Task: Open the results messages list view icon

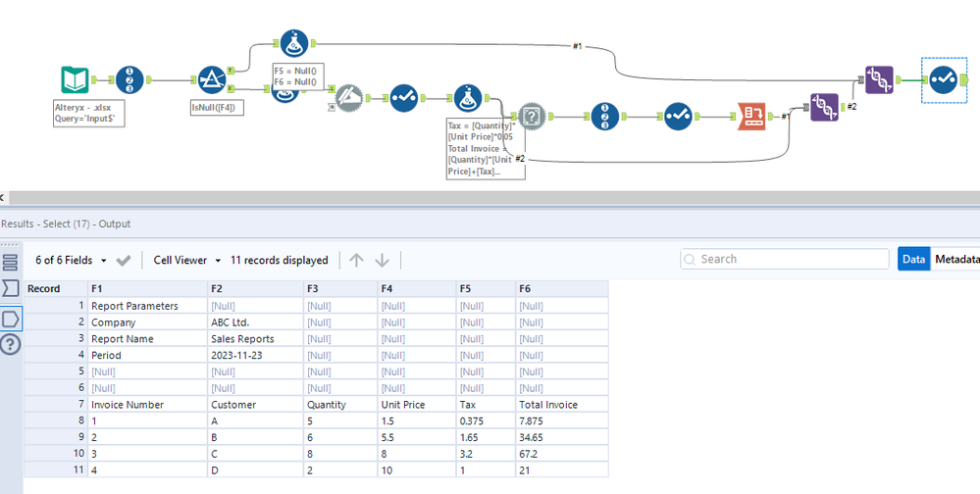Action: coord(11,263)
